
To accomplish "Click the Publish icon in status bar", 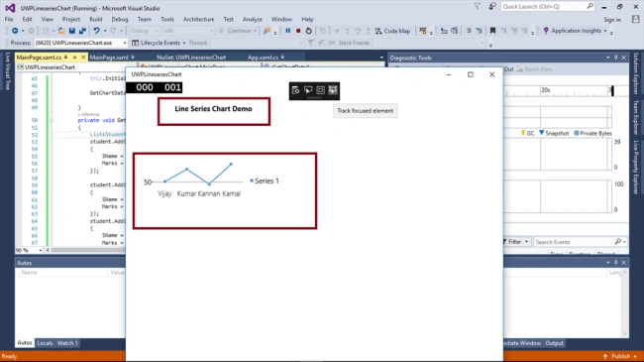I will (605, 356).
